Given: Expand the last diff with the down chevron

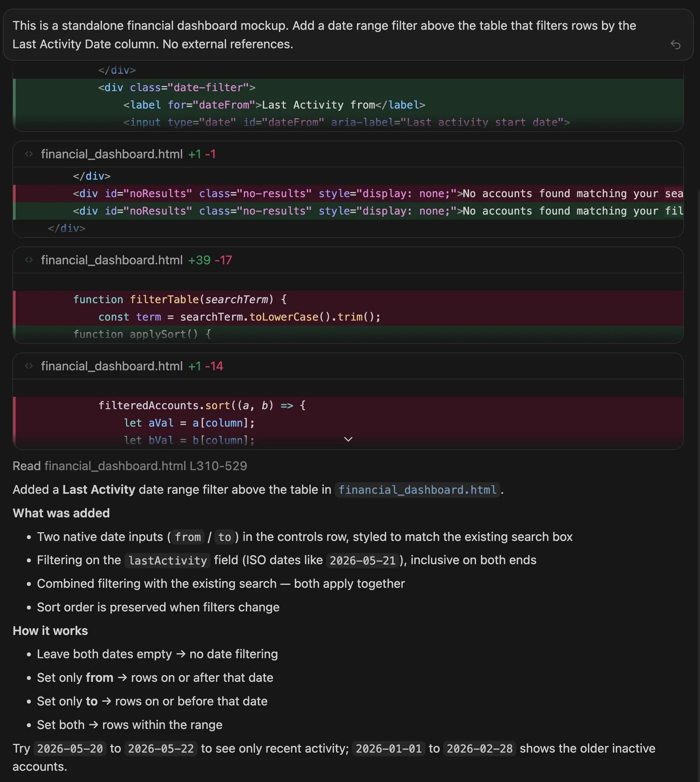Looking at the screenshot, I should click(348, 439).
